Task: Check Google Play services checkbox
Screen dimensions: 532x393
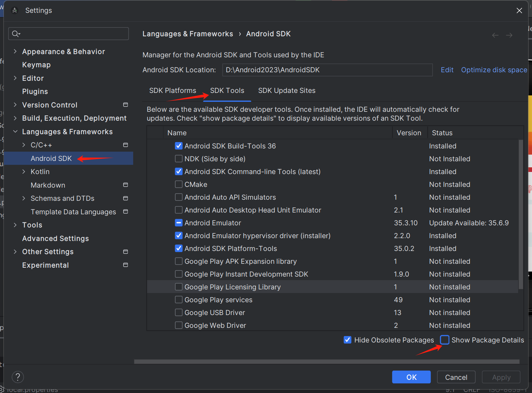Action: click(x=179, y=300)
